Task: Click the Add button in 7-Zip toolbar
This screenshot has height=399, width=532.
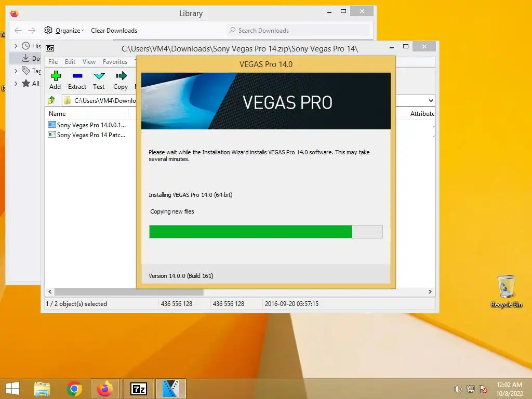Action: click(x=55, y=81)
